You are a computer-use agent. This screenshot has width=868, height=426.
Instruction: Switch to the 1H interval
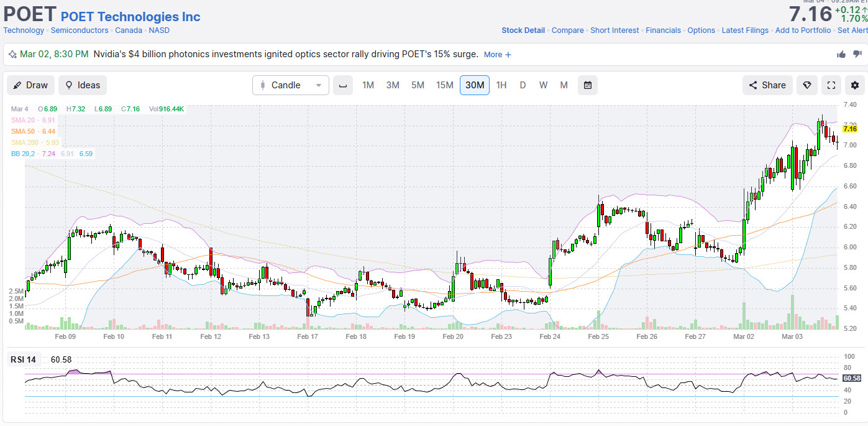(501, 85)
